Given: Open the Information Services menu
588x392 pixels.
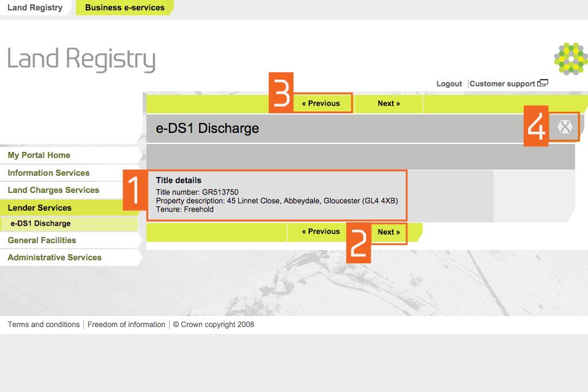Looking at the screenshot, I should 48,173.
